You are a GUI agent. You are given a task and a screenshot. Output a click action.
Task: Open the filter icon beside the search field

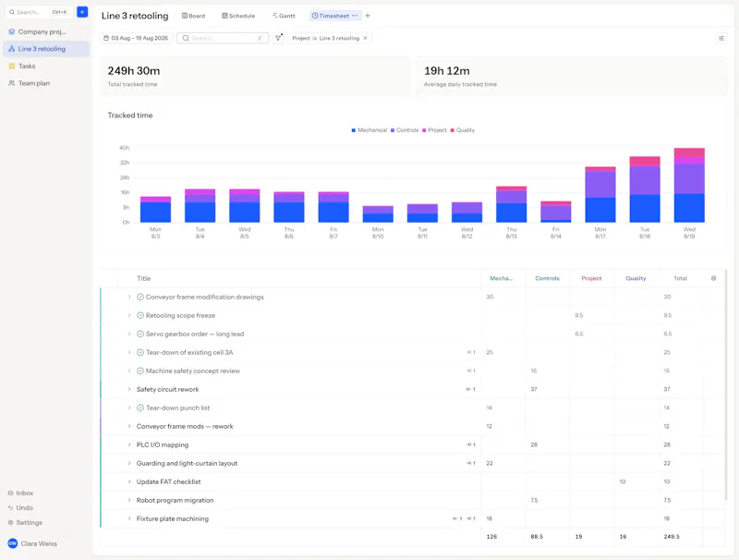click(279, 38)
